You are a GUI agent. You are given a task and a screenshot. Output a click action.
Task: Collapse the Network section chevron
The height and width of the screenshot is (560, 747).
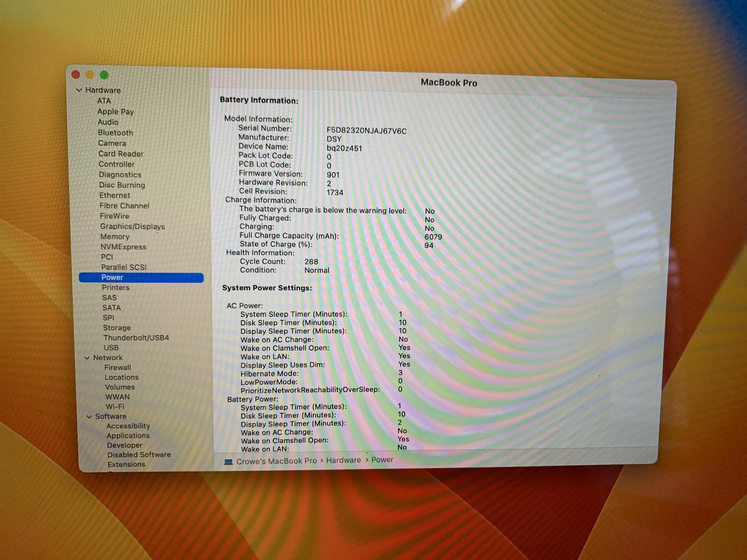coord(87,358)
